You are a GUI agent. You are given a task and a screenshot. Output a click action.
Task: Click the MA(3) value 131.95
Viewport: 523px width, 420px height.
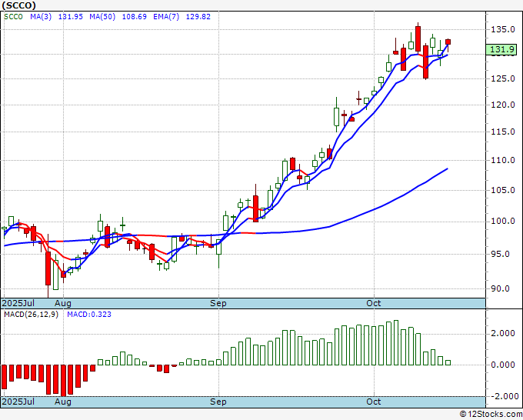[x=71, y=17]
